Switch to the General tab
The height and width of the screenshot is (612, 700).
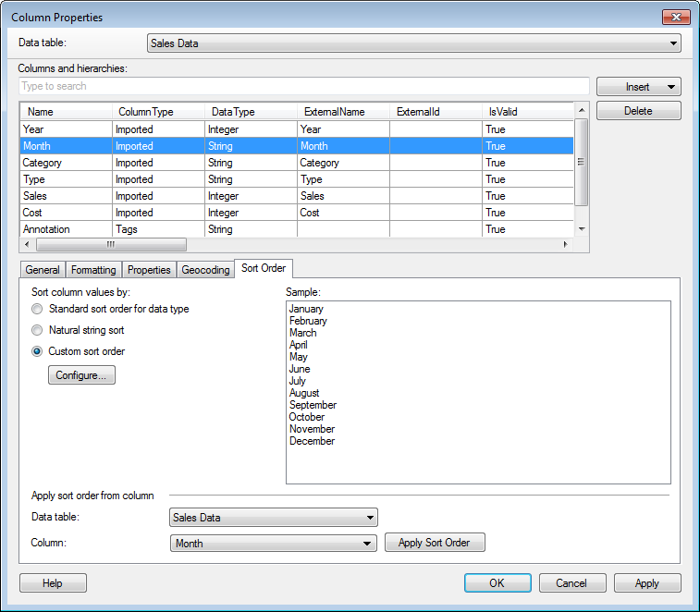[x=43, y=270]
